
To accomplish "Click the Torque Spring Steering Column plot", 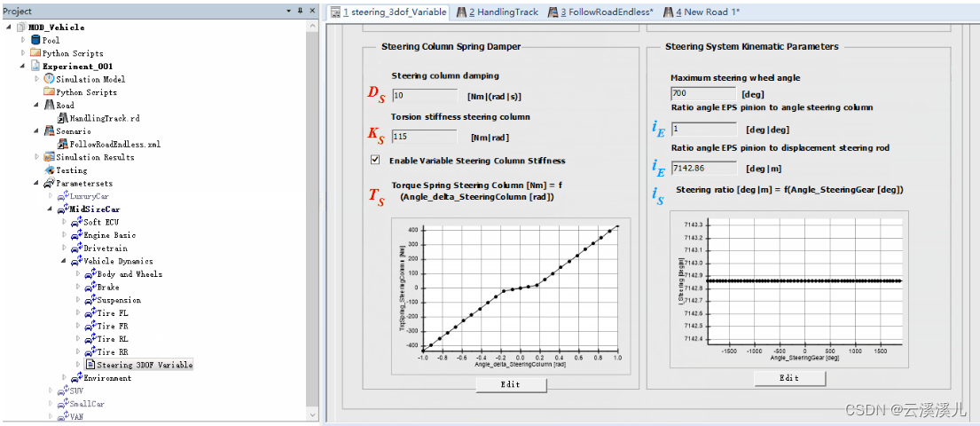I will pos(511,296).
